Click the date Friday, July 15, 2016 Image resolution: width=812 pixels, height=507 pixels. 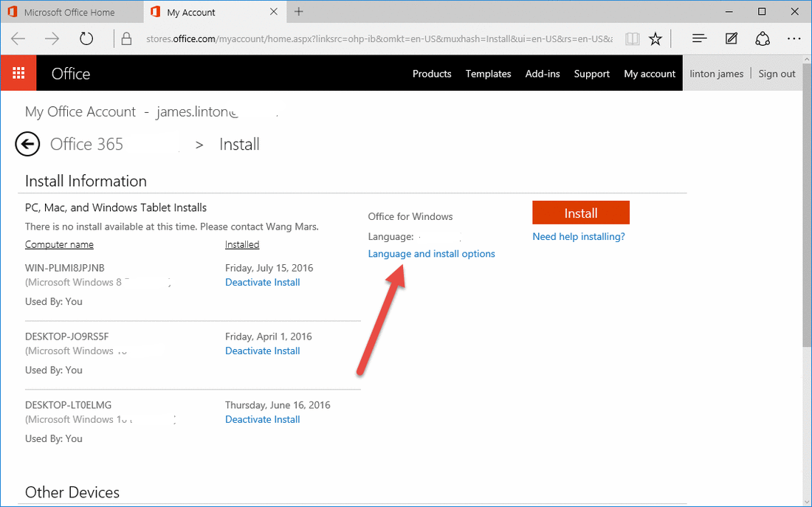[269, 268]
